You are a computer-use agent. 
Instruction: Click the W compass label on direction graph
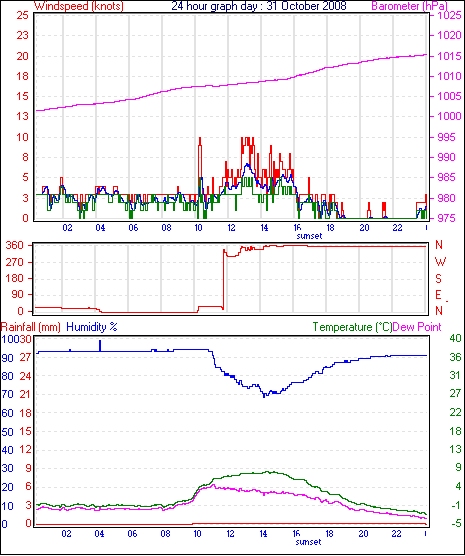point(440,262)
